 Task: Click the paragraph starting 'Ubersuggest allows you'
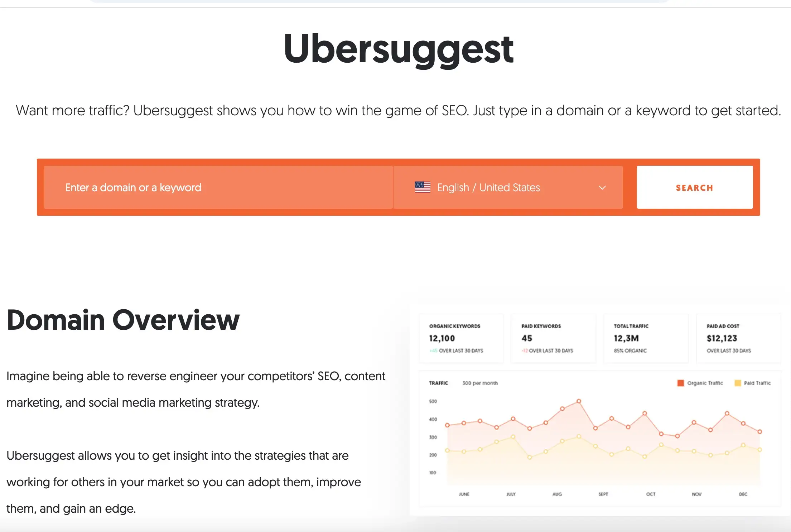184,482
